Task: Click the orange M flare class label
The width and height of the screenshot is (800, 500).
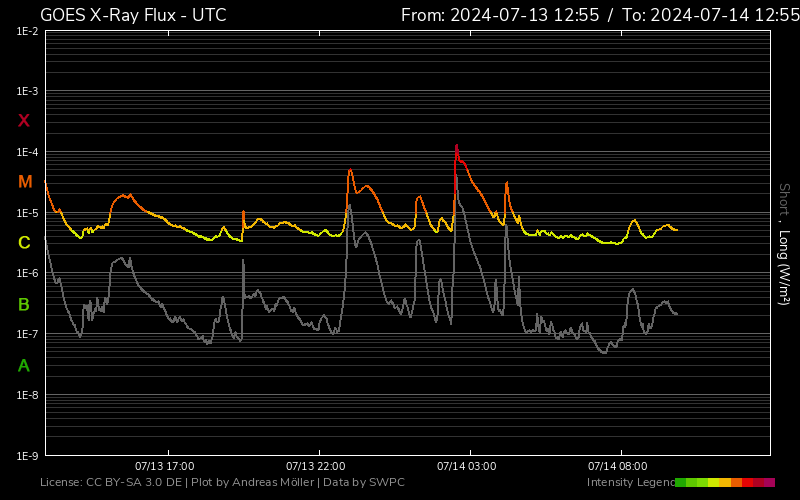Action: click(x=25, y=182)
